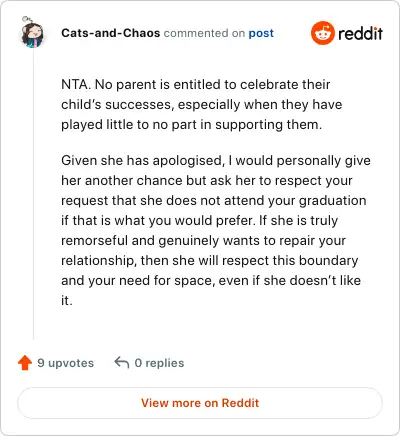This screenshot has height=436, width=400.
Task: Click the line starting "remorseful and genuinely wants"
Action: [x=203, y=241]
